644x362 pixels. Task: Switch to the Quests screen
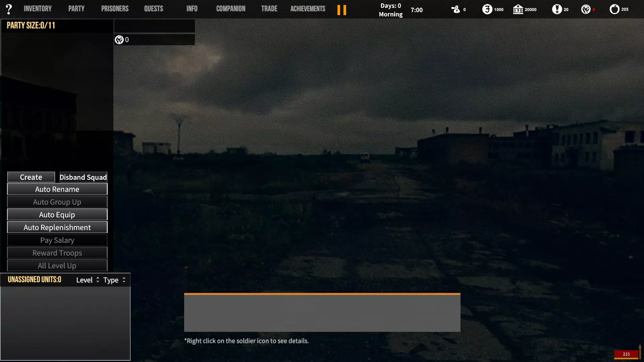153,9
